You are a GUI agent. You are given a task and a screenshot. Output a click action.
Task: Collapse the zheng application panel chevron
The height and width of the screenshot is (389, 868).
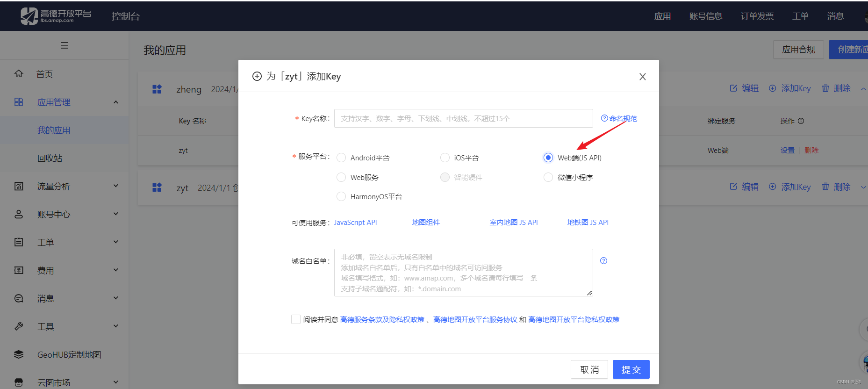click(x=863, y=89)
